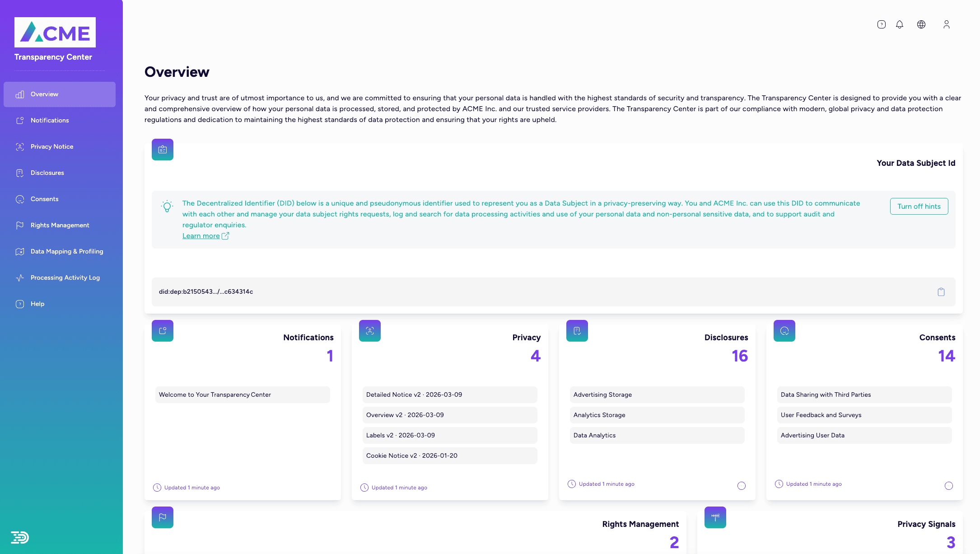Go to Processing Activity Log
Viewport: 980px width, 554px height.
click(x=65, y=278)
